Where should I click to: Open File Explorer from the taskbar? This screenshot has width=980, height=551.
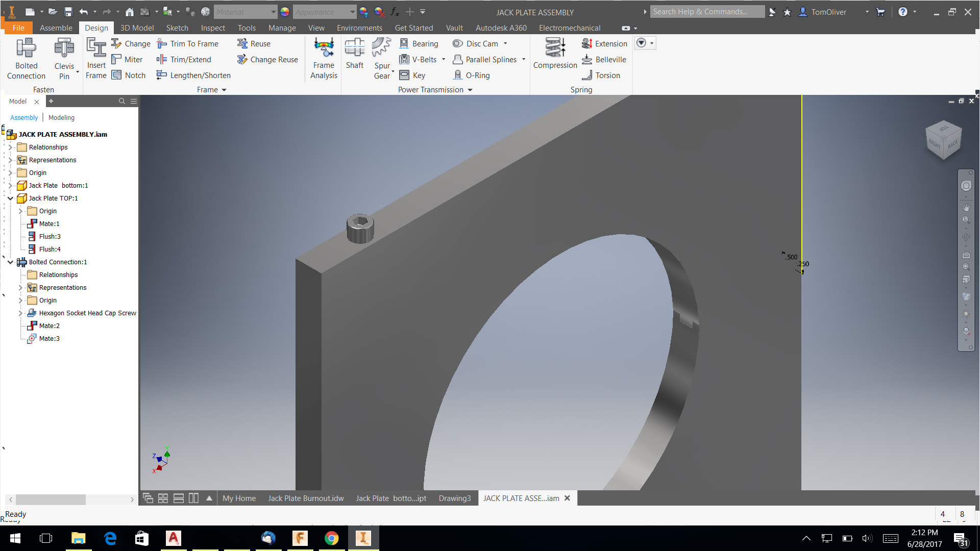(x=78, y=538)
